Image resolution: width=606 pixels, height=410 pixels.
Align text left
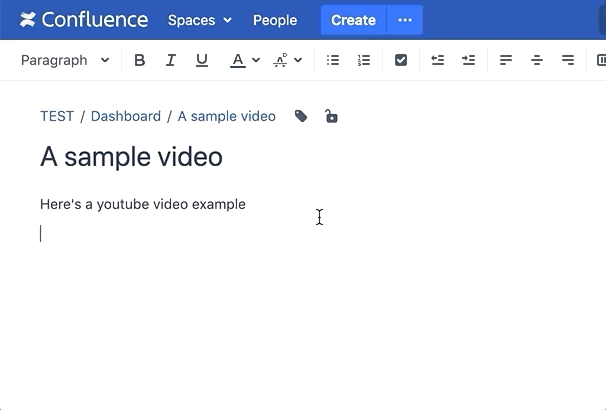(x=506, y=60)
